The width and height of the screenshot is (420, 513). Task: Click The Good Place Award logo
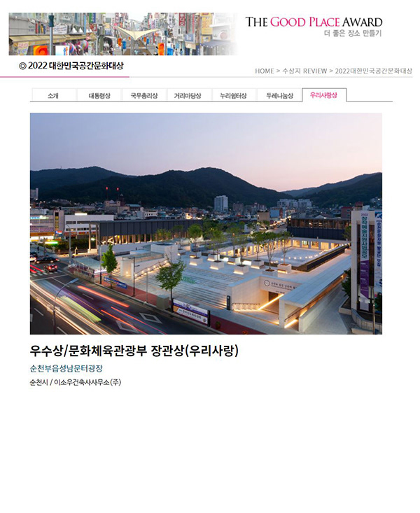point(314,22)
